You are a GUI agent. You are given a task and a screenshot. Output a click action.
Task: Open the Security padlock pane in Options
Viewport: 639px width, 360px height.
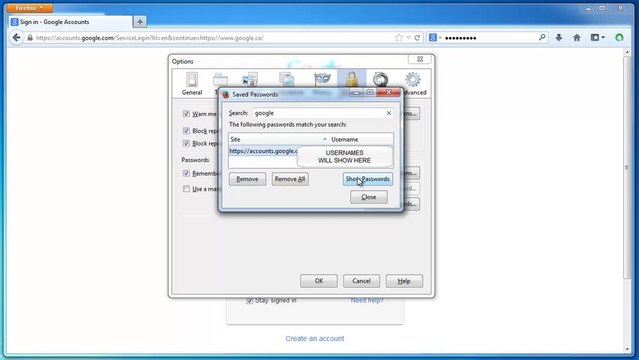tap(352, 78)
